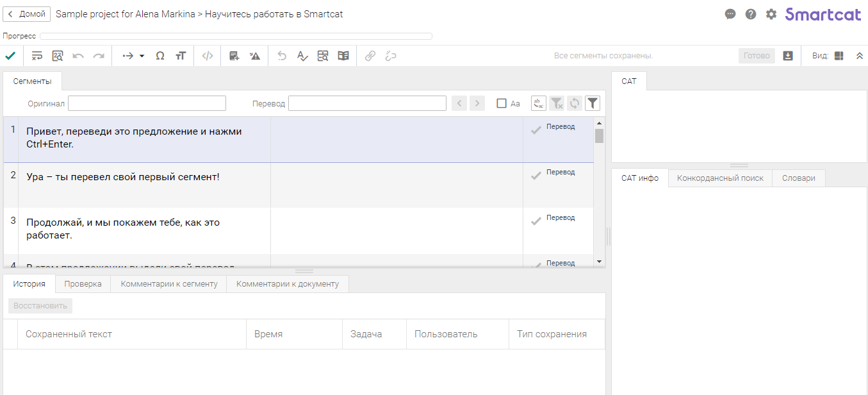The image size is (868, 395).
Task: Open the Конкордансный поиск tab
Action: (x=720, y=178)
